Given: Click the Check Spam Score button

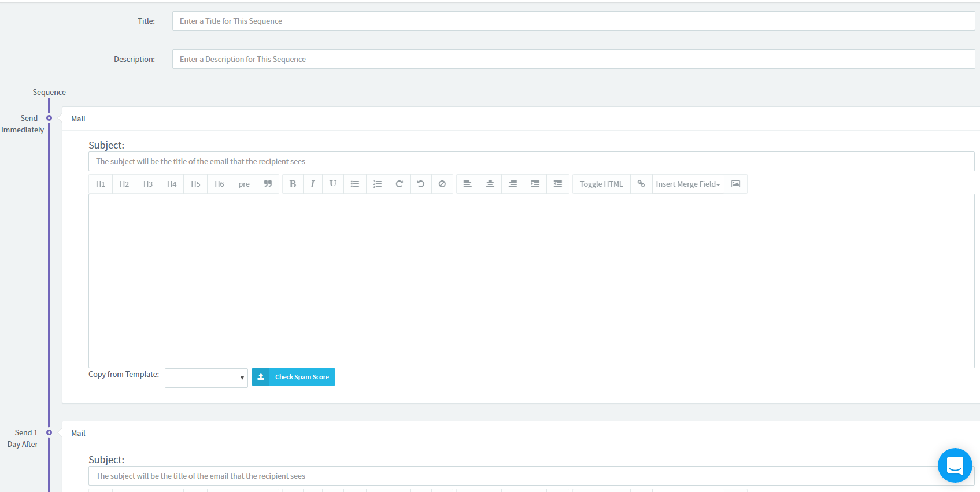Looking at the screenshot, I should pos(294,377).
